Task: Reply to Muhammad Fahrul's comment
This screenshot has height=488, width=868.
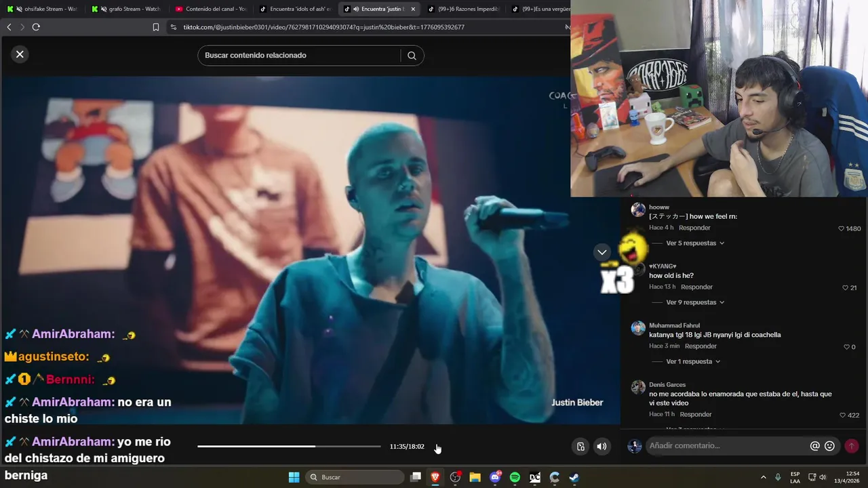Action: coord(701,346)
